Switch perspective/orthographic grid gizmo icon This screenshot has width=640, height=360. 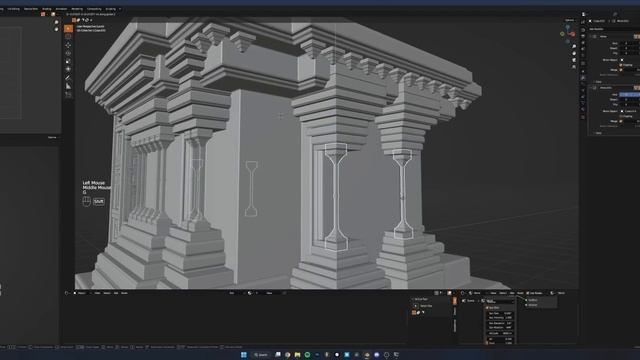574,67
